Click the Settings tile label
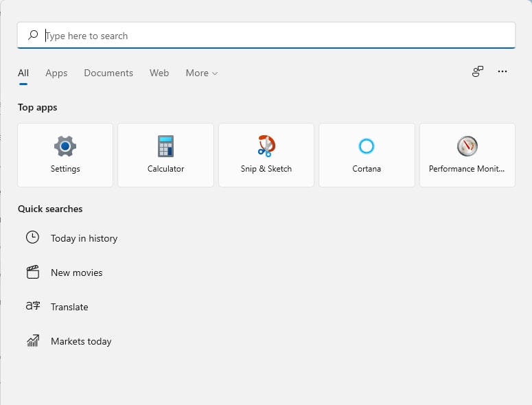 65,169
